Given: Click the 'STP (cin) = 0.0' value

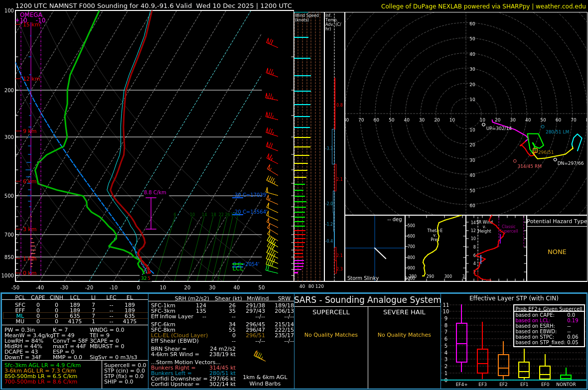Looking at the screenshot, I should [x=125, y=371].
